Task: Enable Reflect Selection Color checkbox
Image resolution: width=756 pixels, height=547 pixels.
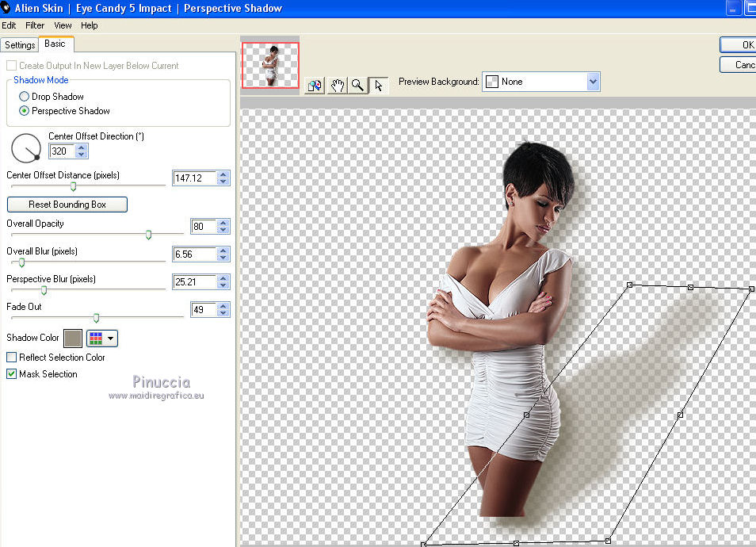Action: tap(12, 358)
